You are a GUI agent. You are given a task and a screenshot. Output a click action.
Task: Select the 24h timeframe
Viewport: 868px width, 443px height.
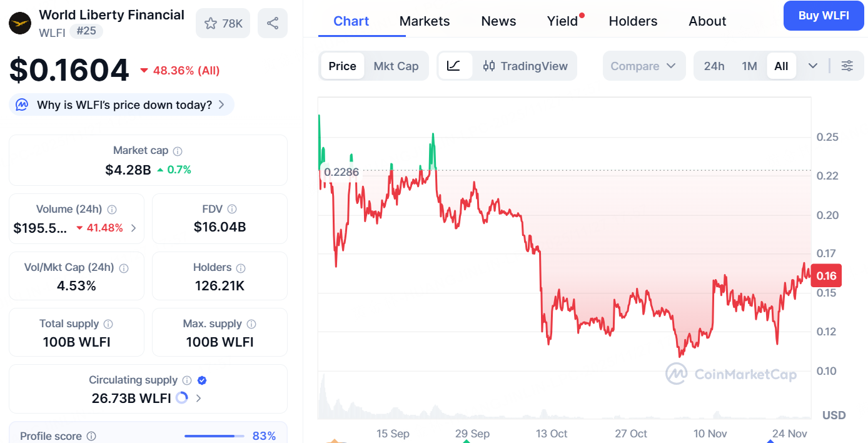(714, 65)
